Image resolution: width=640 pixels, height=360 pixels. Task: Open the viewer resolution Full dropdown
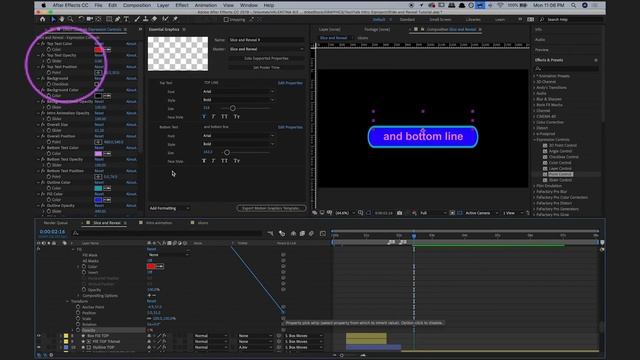tap(433, 213)
